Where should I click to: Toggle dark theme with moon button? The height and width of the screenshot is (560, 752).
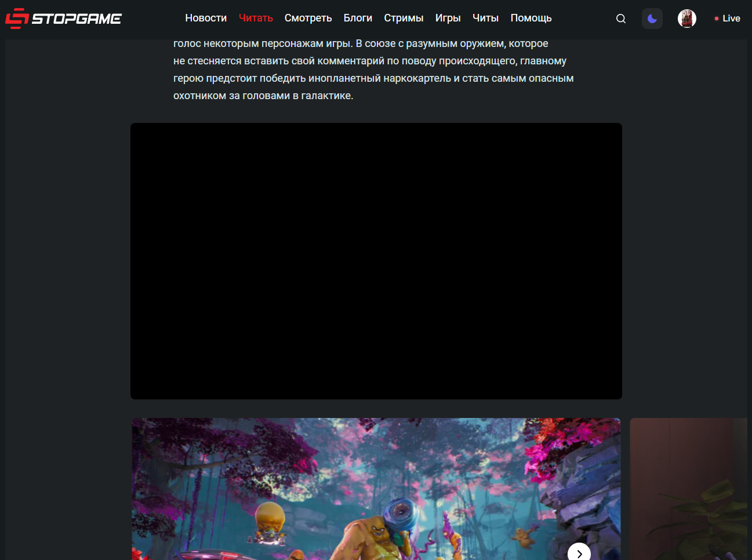tap(652, 19)
